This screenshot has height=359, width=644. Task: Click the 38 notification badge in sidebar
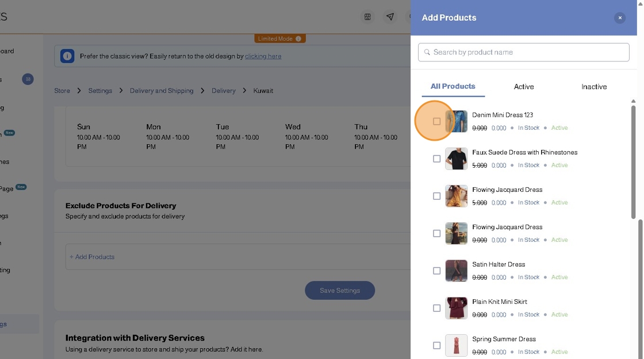pyautogui.click(x=28, y=79)
